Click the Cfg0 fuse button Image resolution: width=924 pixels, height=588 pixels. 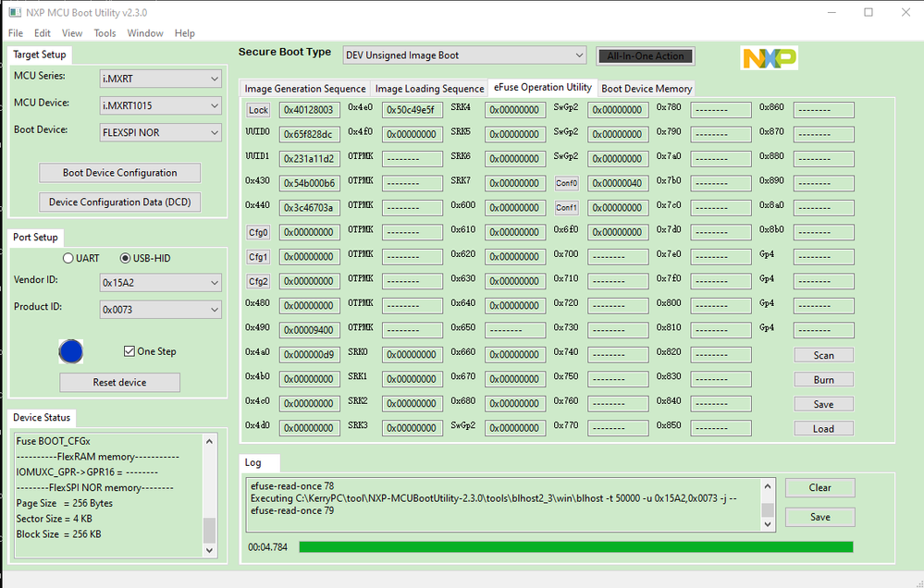point(258,233)
